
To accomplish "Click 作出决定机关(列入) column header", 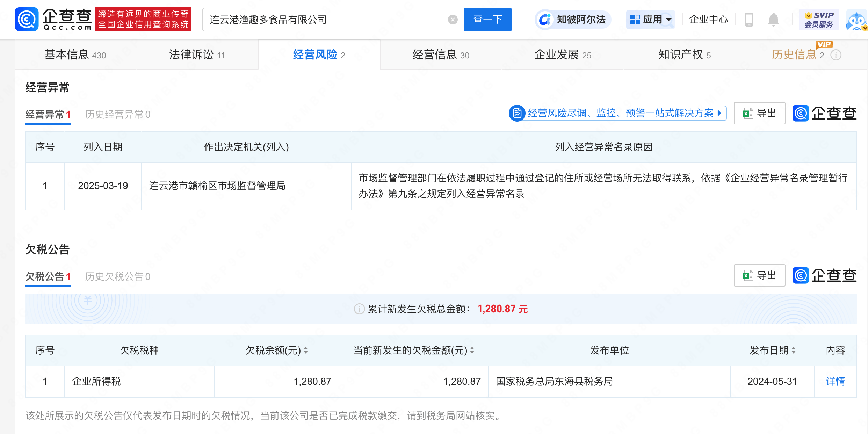I will click(x=246, y=147).
